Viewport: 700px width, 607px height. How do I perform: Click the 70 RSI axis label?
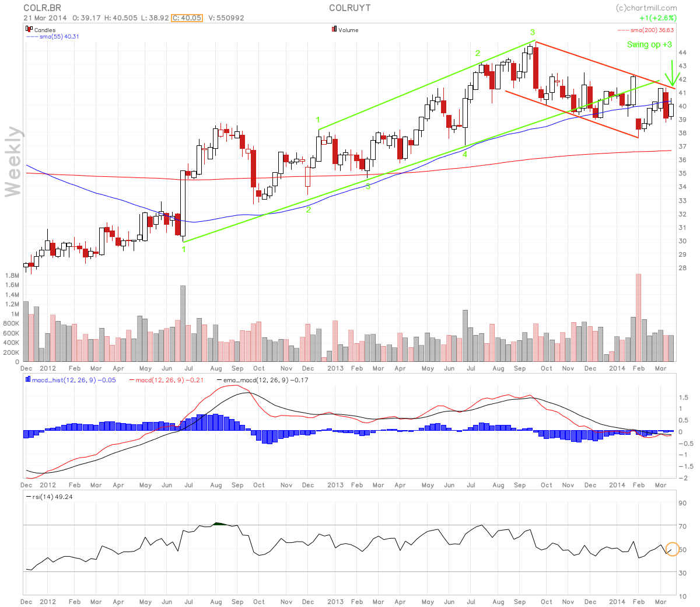click(x=682, y=526)
